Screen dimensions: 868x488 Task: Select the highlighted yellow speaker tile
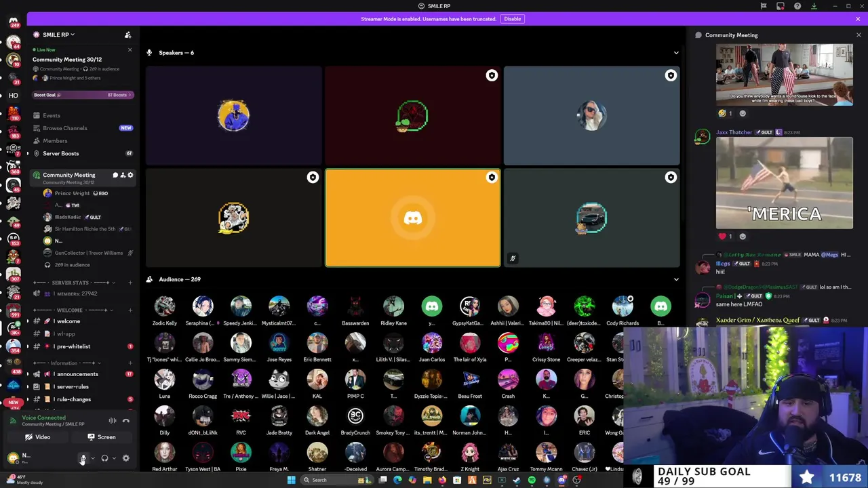coord(413,218)
